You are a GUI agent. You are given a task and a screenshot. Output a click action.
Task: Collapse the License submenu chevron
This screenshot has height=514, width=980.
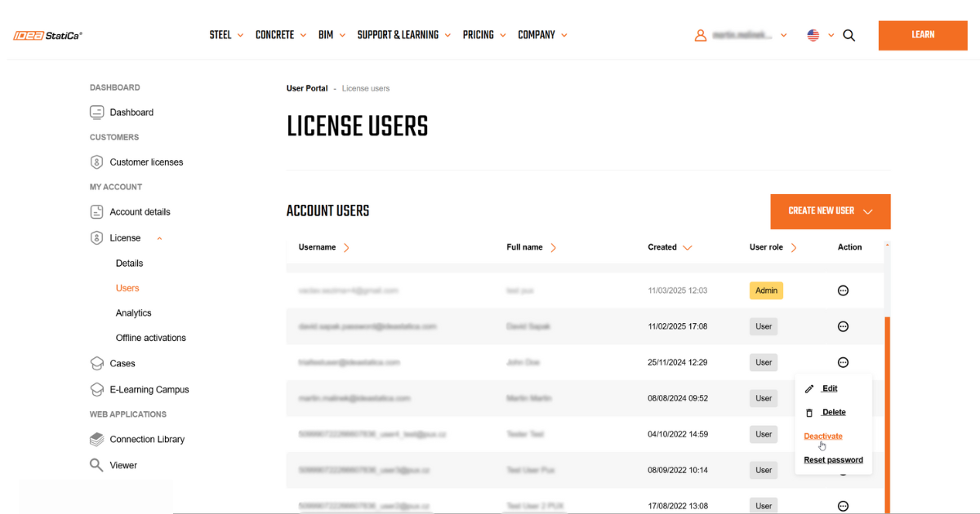tap(159, 238)
